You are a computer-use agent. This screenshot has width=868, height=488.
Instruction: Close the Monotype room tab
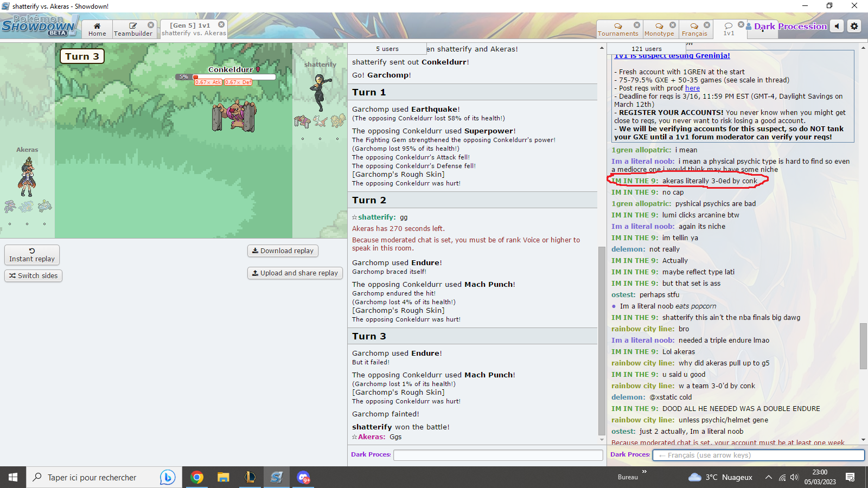(673, 25)
